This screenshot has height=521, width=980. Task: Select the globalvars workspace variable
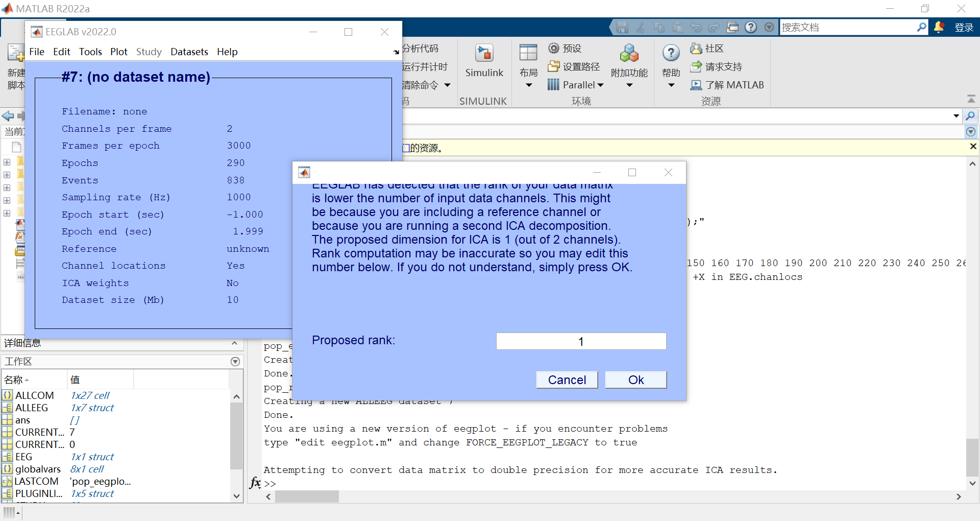point(37,469)
